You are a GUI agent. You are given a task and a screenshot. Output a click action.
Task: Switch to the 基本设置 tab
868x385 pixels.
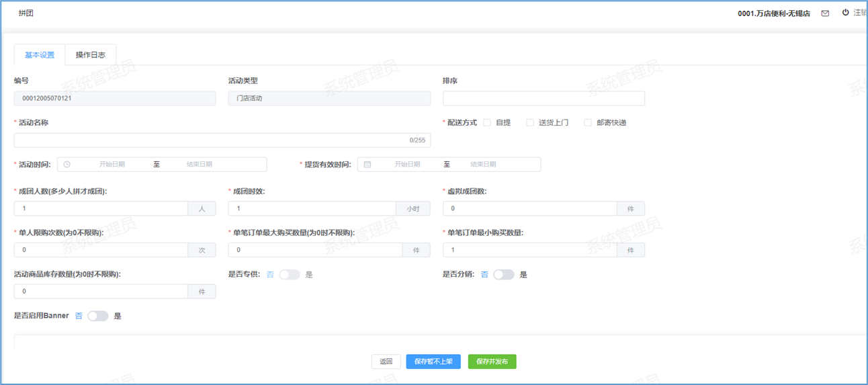pyautogui.click(x=40, y=55)
